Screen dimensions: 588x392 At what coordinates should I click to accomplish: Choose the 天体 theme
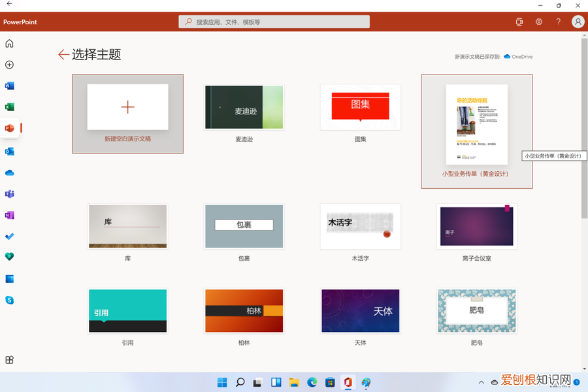360,311
